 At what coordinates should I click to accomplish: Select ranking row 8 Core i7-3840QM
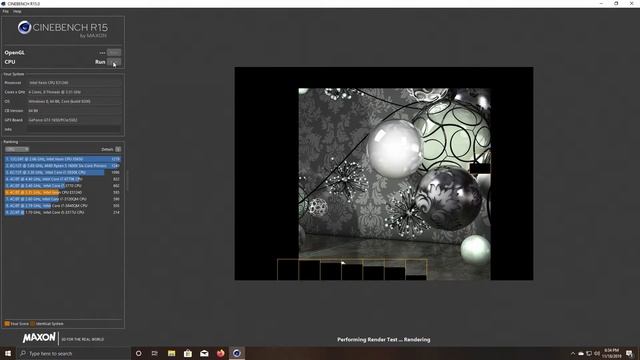pyautogui.click(x=63, y=206)
